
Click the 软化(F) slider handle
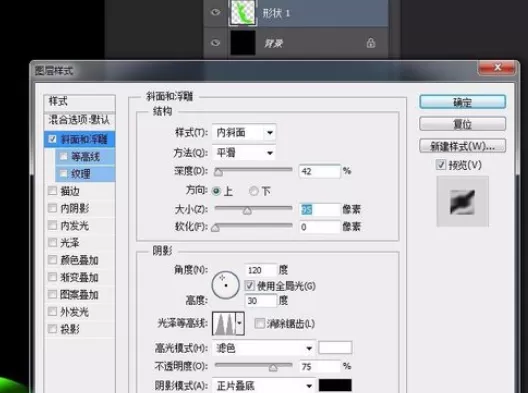coord(216,228)
